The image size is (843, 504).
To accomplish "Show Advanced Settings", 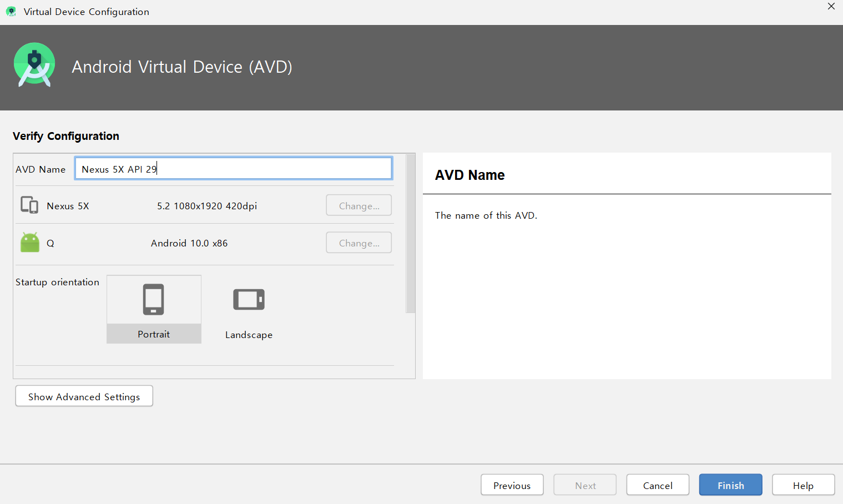I will click(84, 396).
